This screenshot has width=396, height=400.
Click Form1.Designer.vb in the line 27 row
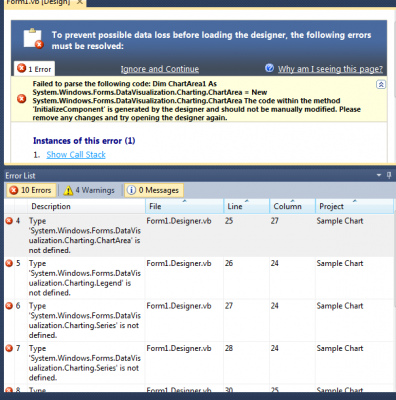[x=179, y=306]
